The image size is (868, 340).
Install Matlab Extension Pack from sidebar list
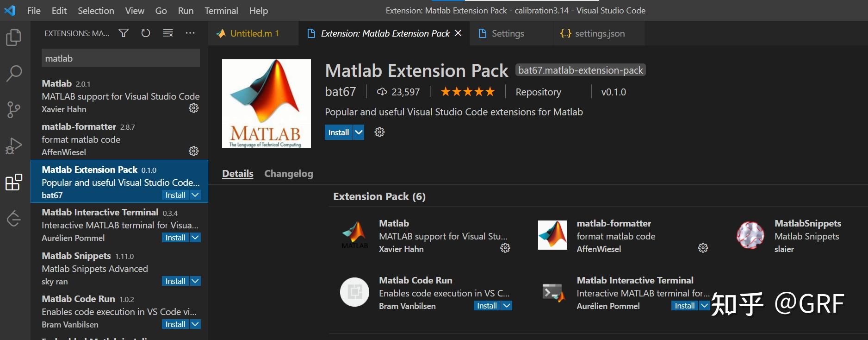click(x=175, y=195)
